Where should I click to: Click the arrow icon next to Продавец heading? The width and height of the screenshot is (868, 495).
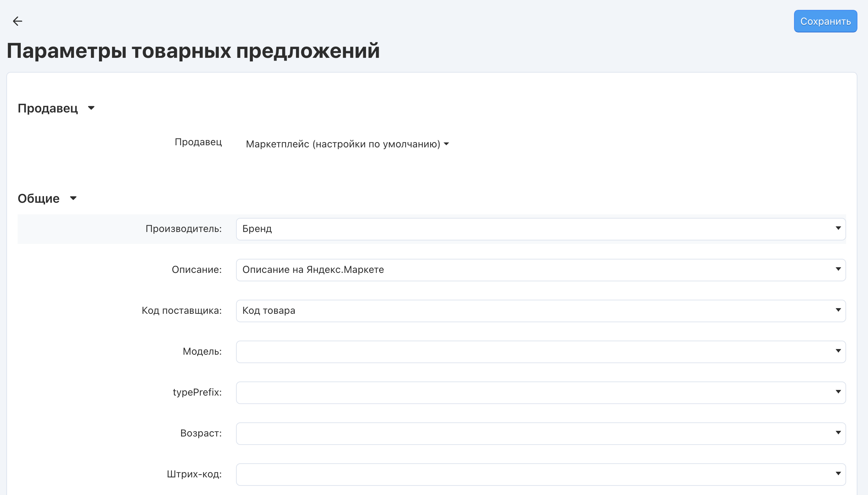(x=91, y=108)
